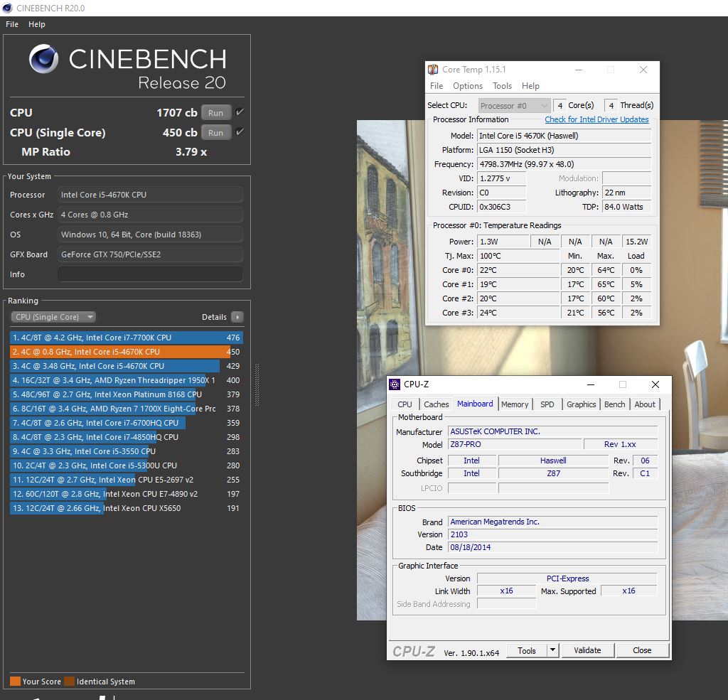Switch to Caches tab in CPU-Z

click(436, 404)
